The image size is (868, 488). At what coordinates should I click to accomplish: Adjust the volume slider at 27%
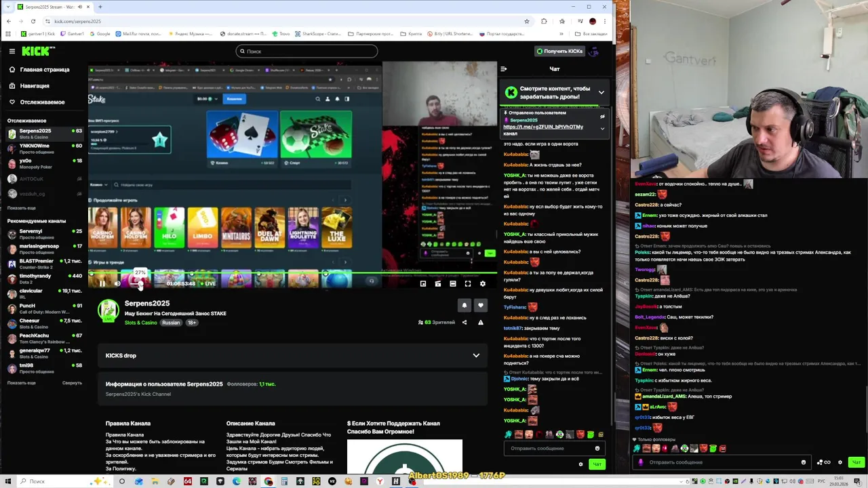click(x=140, y=284)
